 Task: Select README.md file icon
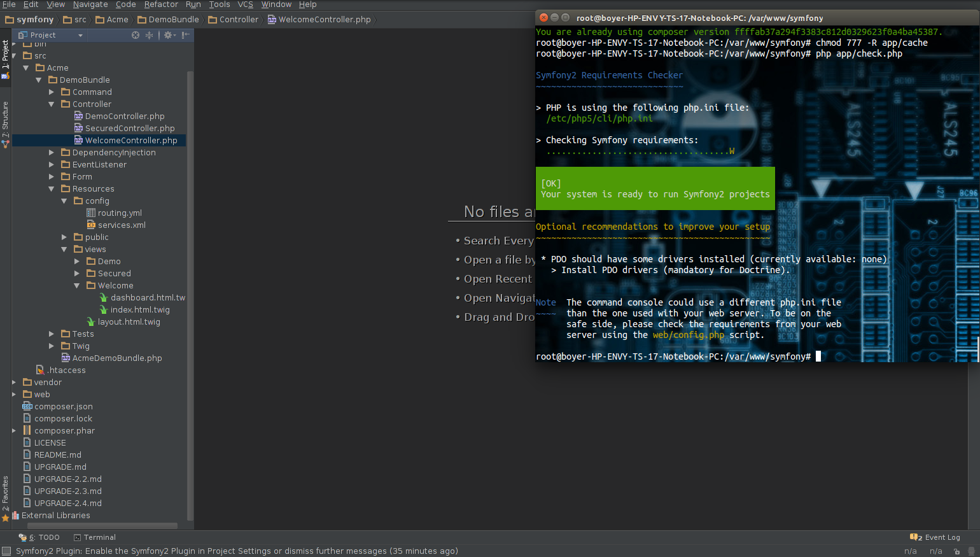pyautogui.click(x=27, y=455)
